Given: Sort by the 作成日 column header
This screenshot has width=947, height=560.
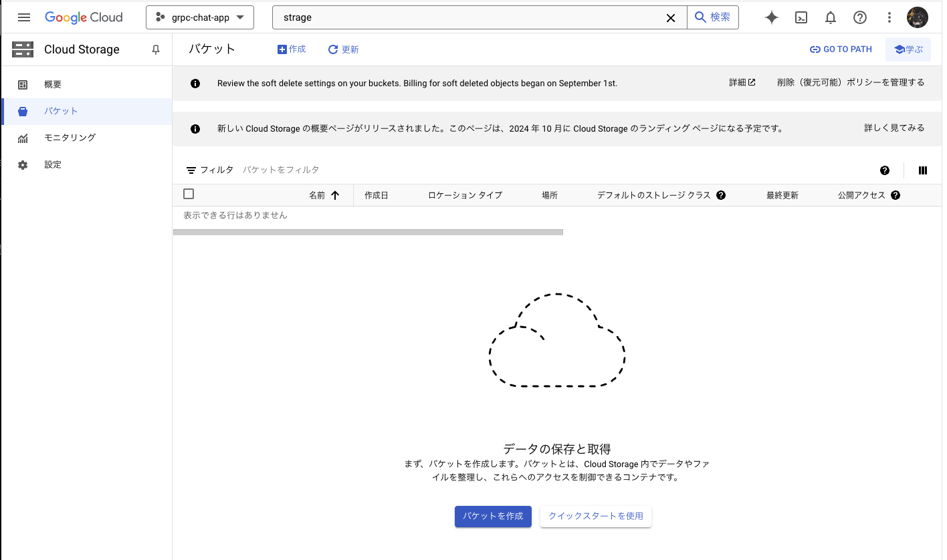Looking at the screenshot, I should coord(377,195).
